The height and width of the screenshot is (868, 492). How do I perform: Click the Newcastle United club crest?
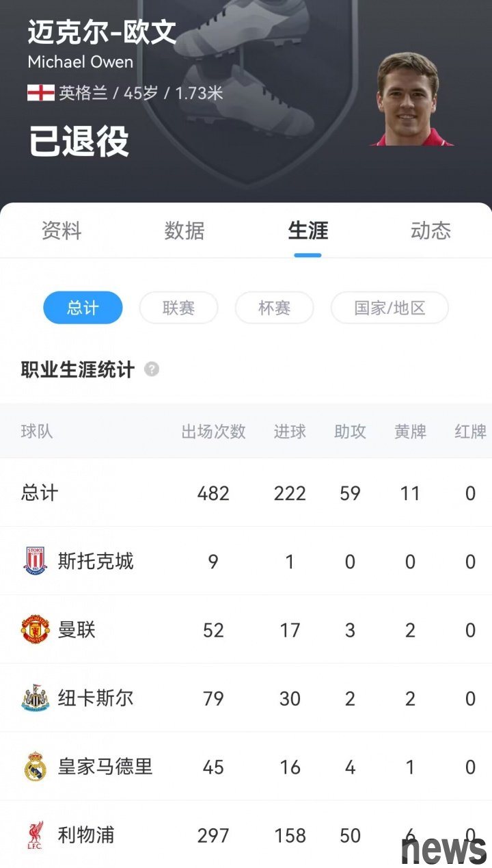[36, 698]
